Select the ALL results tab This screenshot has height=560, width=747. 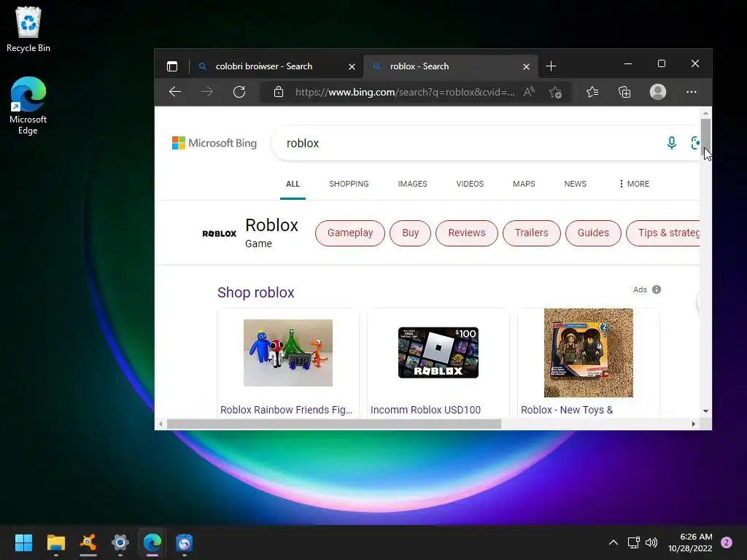[x=293, y=184]
